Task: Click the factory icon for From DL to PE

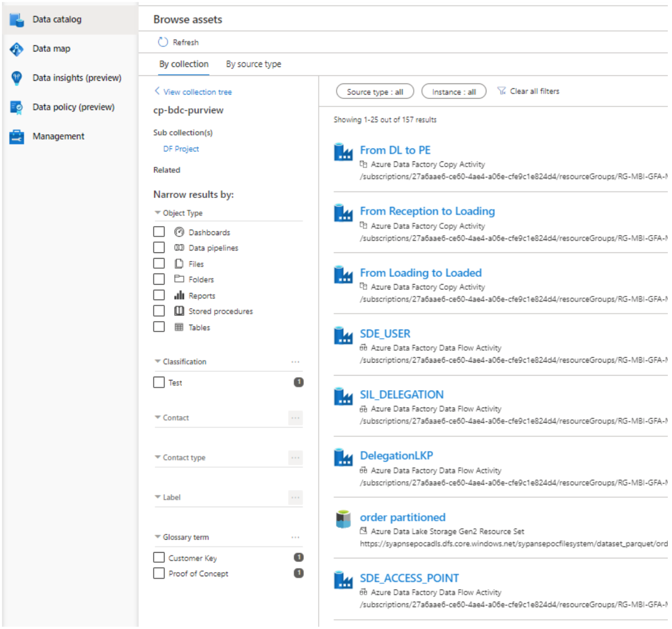Action: tap(343, 152)
